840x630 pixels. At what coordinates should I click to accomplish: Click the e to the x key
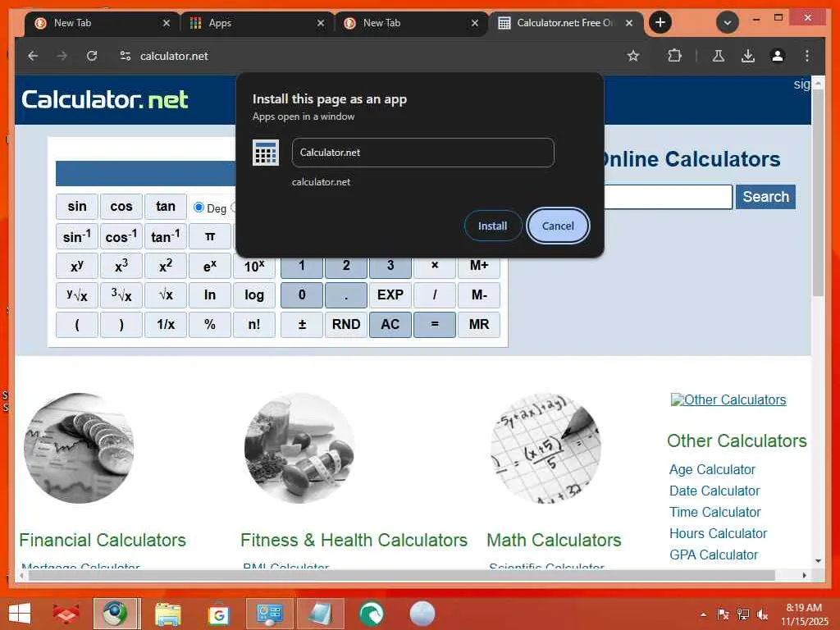pos(210,266)
